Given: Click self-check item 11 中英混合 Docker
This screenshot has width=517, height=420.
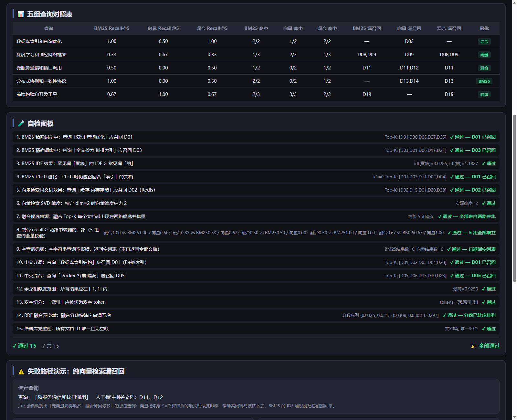Looking at the screenshot, I should pos(256,276).
